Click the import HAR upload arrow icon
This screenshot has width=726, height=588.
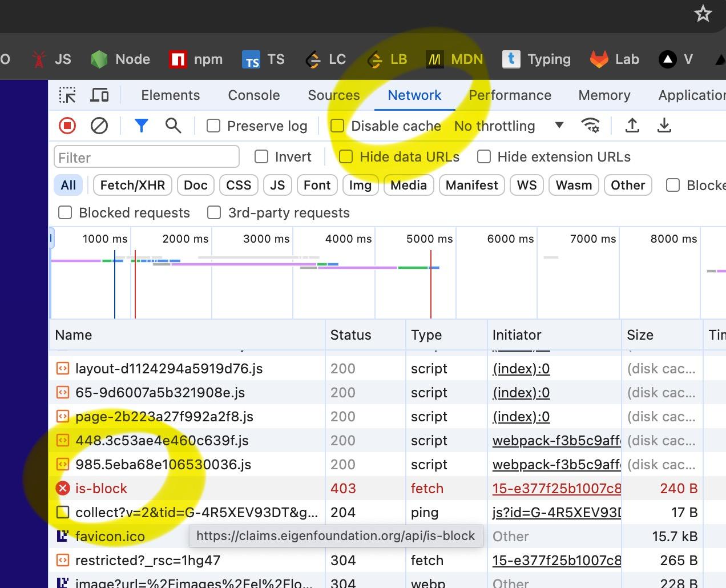pos(632,126)
